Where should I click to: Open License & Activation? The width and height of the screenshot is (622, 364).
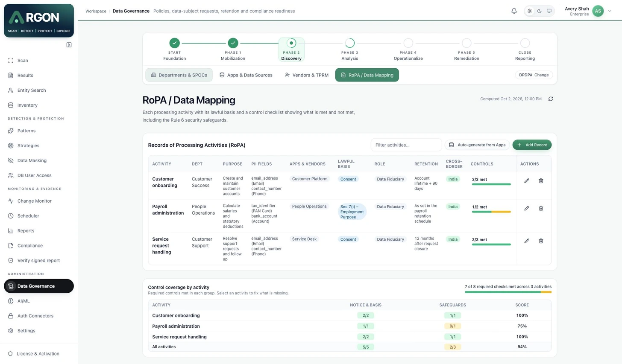[39, 354]
